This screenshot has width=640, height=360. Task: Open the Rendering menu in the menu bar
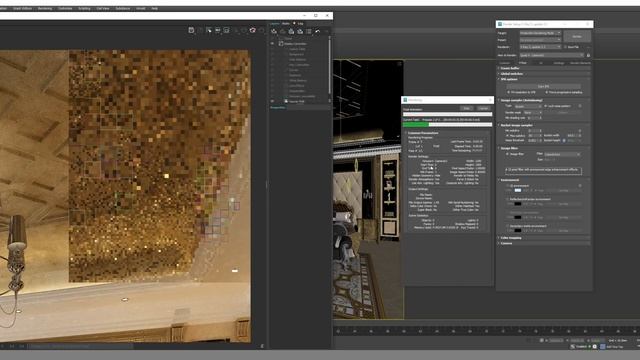[x=45, y=8]
